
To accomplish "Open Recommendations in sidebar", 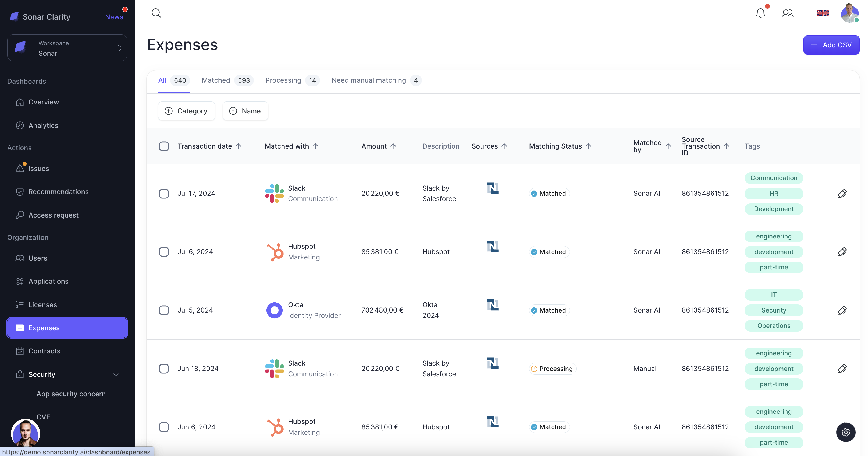I will pyautogui.click(x=67, y=192).
